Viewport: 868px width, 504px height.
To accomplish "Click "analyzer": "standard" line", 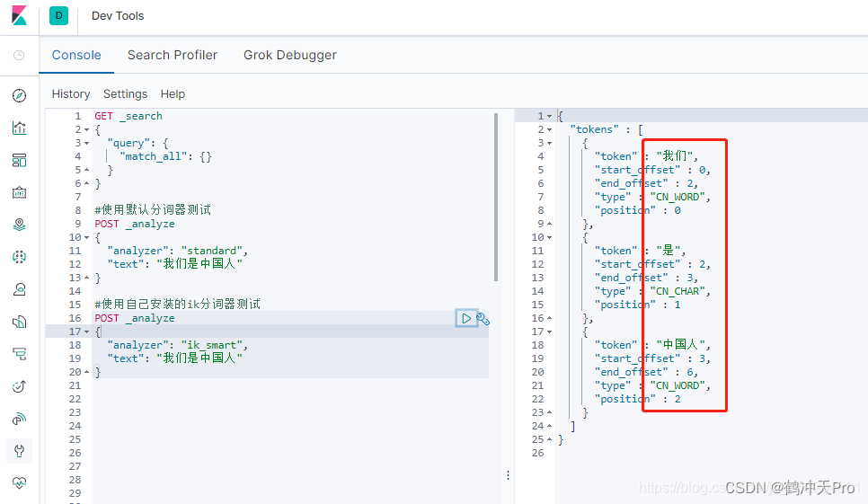I will pos(178,251).
